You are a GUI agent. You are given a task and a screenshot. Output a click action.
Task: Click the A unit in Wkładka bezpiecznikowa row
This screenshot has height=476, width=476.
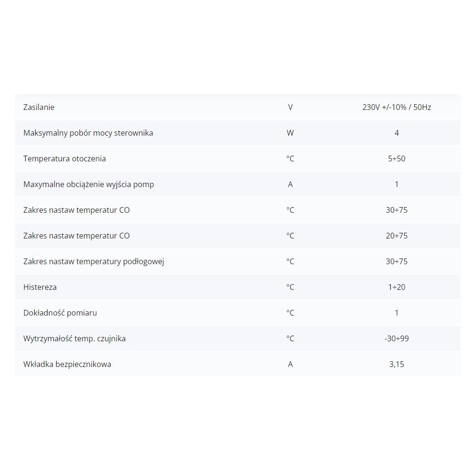tap(290, 364)
